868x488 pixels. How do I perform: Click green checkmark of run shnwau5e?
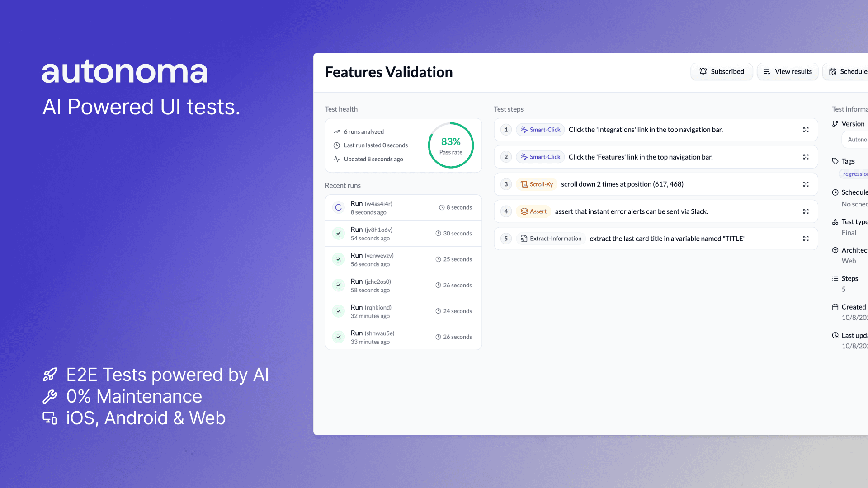click(338, 337)
